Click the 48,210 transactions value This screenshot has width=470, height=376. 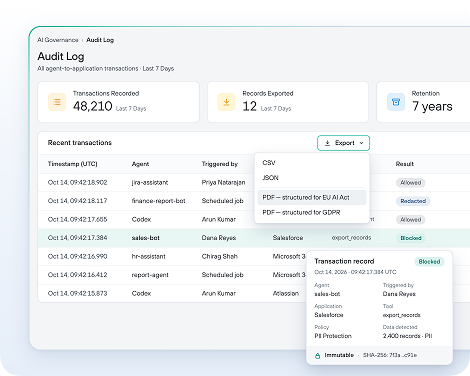tap(93, 106)
